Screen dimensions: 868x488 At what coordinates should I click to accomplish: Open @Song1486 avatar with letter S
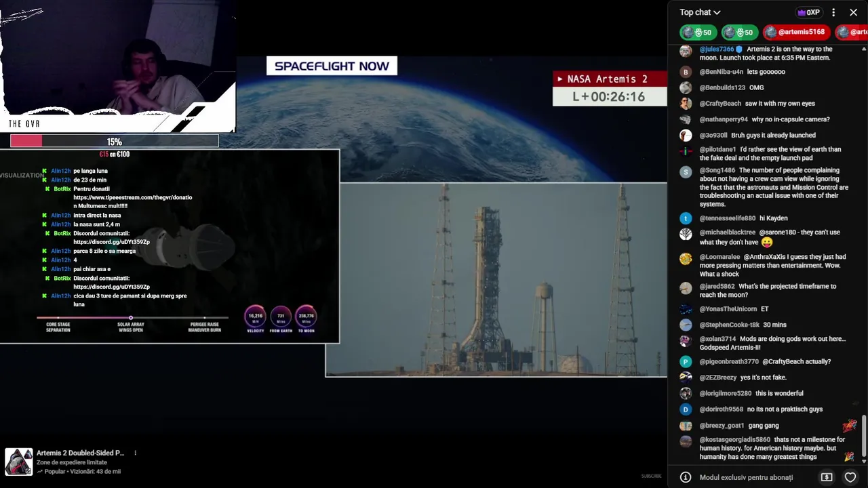point(686,172)
